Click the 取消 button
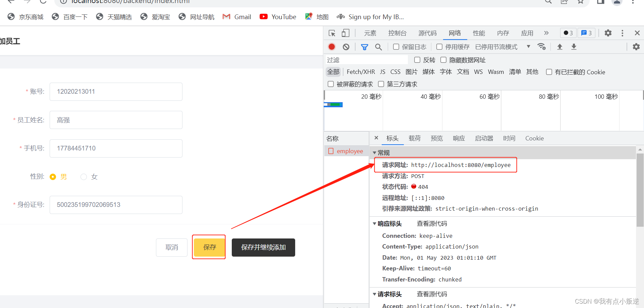 (x=172, y=248)
